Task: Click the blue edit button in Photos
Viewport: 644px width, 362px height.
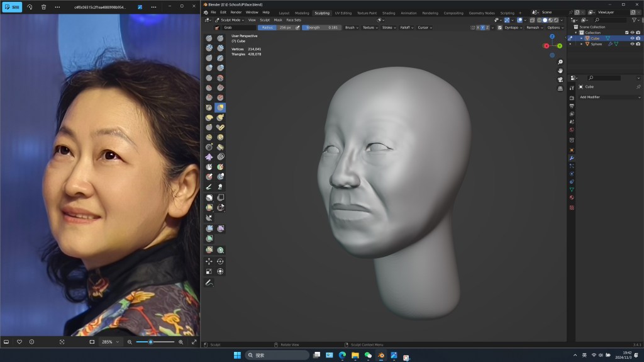Action: [12, 7]
